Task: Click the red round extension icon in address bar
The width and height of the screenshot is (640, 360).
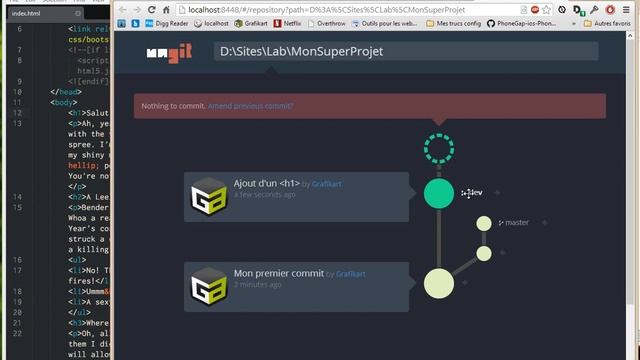Action: [535, 9]
